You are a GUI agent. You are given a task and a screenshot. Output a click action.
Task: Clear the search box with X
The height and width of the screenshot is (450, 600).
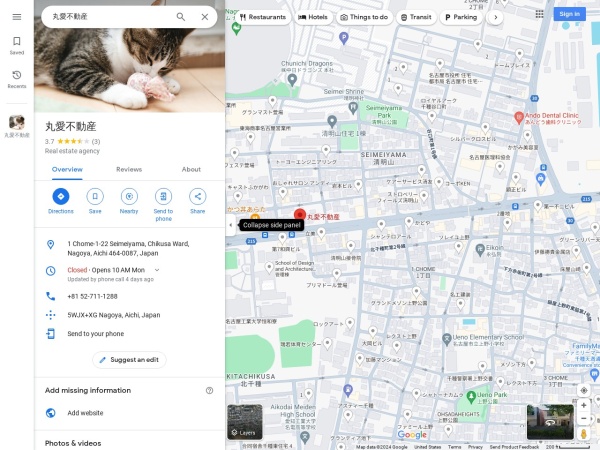pos(205,17)
